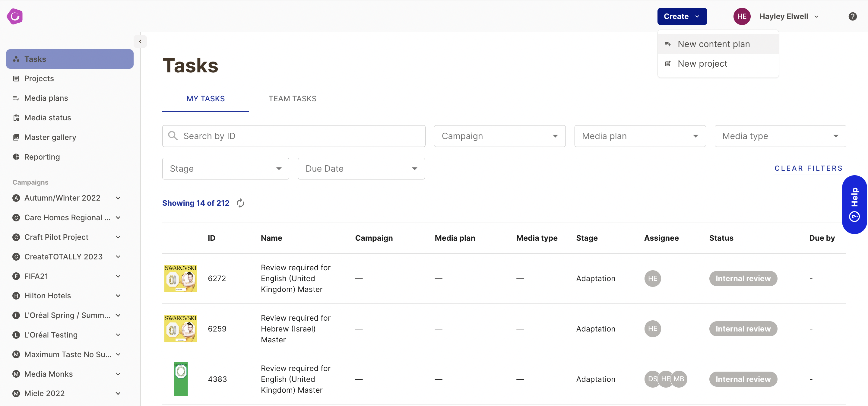This screenshot has width=868, height=406.
Task: Open the Campaign filter dropdown
Action: tap(499, 136)
